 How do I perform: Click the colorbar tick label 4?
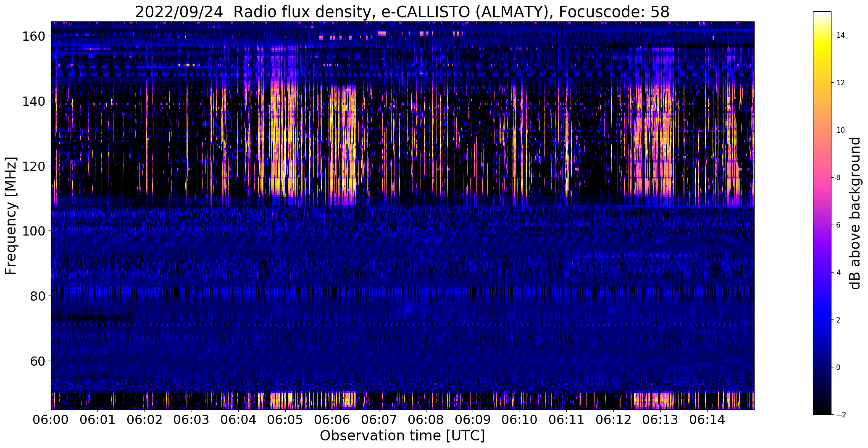pyautogui.click(x=839, y=272)
